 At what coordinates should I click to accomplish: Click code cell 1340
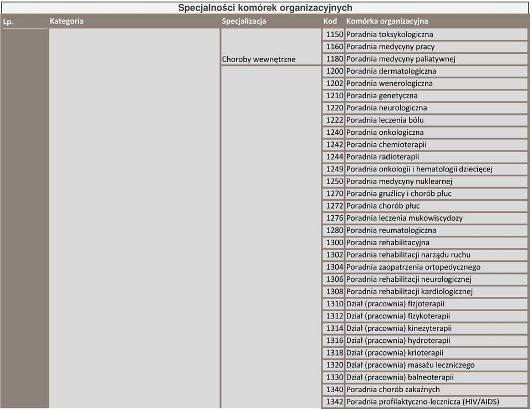pos(333,389)
